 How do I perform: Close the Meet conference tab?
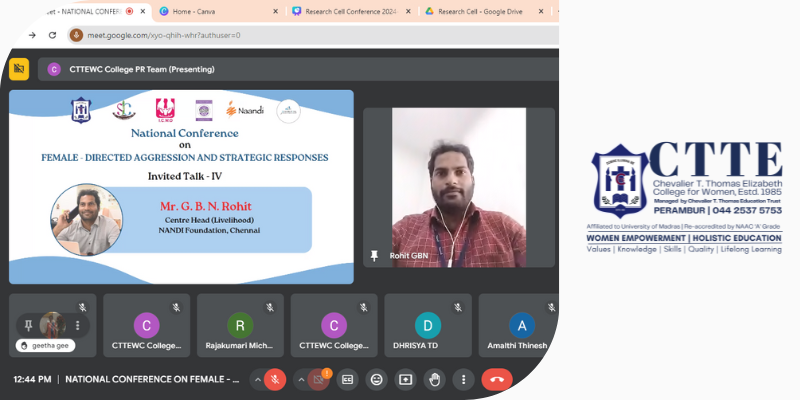pyautogui.click(x=143, y=11)
